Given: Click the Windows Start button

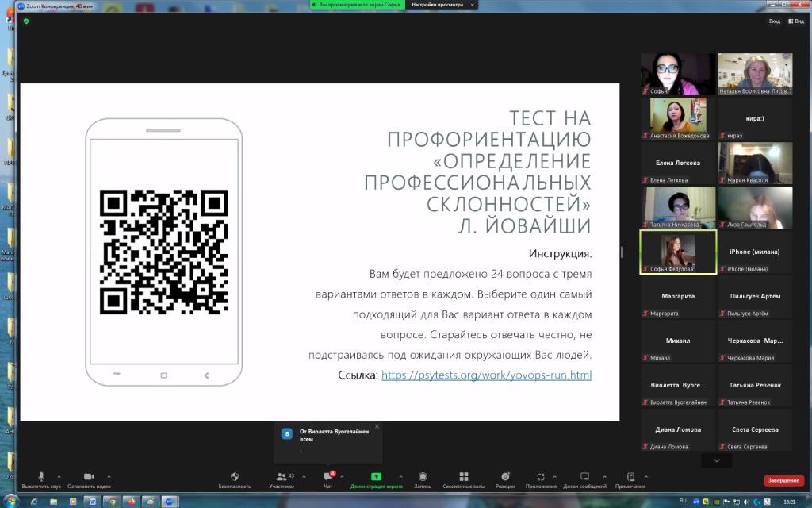Looking at the screenshot, I should [10, 502].
